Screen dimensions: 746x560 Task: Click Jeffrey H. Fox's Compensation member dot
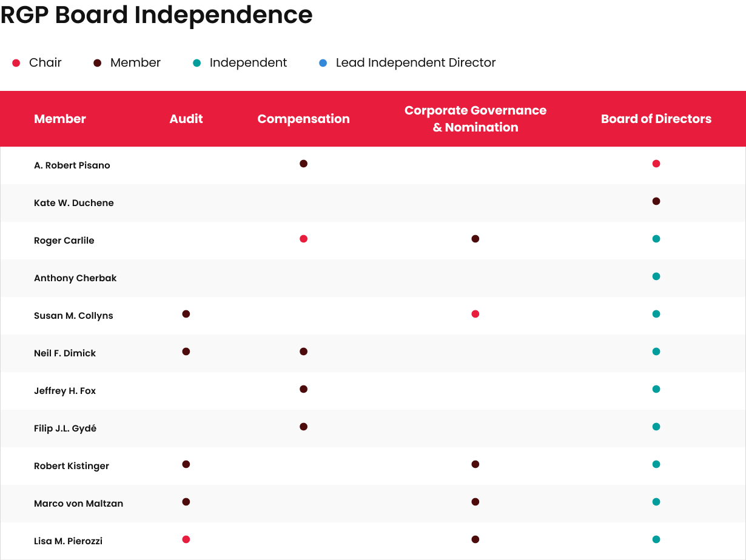(x=303, y=389)
